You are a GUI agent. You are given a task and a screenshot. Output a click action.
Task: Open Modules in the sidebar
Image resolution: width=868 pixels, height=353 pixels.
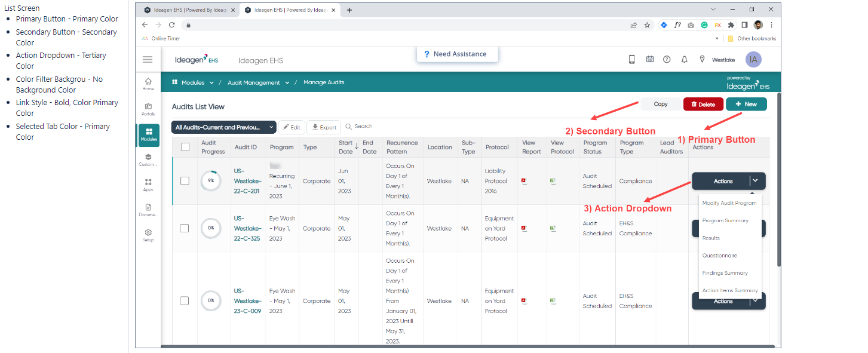148,134
